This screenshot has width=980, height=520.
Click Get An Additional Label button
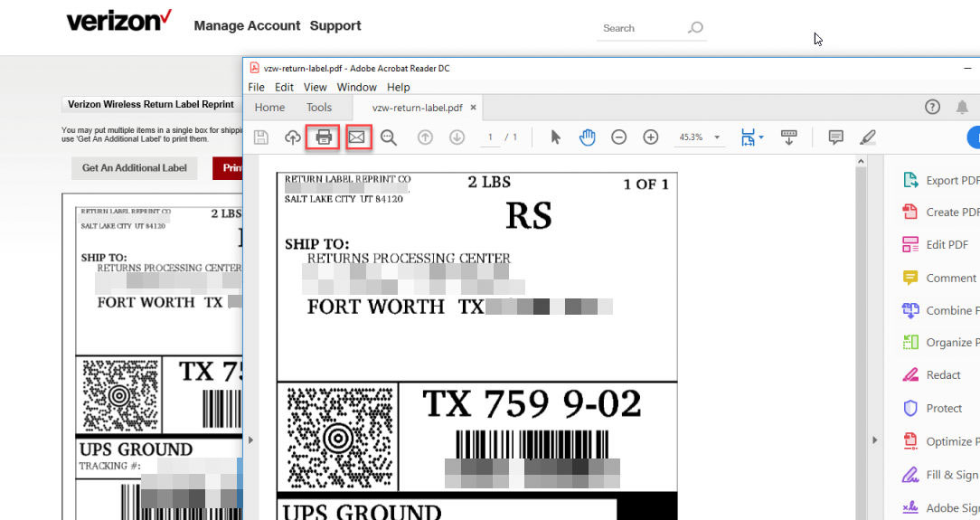[135, 167]
